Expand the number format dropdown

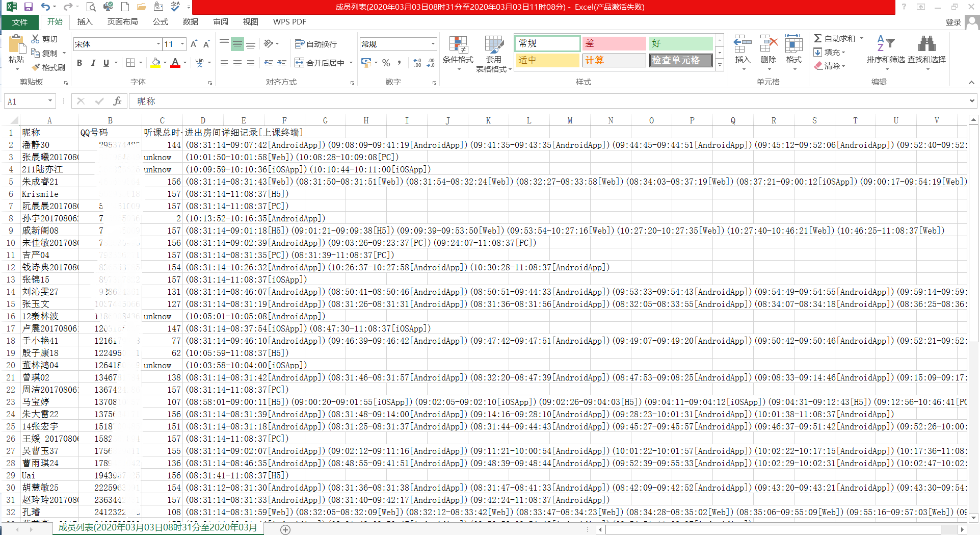click(x=433, y=44)
